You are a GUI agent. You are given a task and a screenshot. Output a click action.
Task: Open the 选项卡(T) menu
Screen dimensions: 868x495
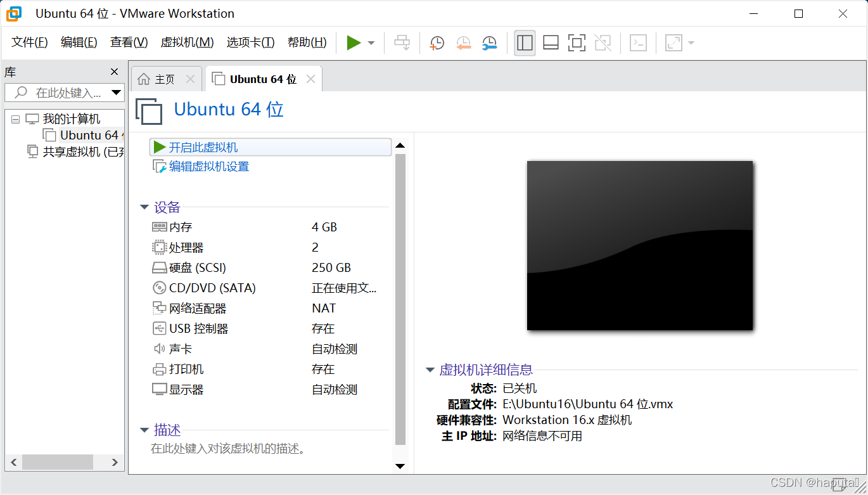click(x=251, y=42)
